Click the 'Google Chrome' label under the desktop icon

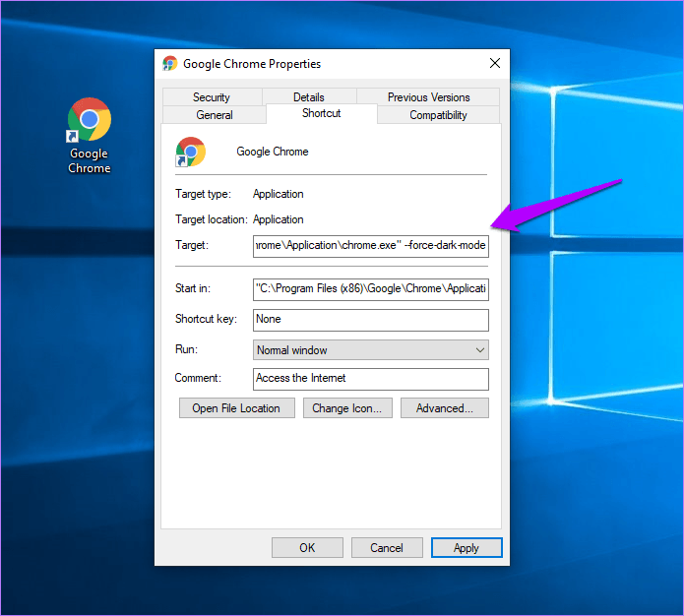(x=90, y=160)
